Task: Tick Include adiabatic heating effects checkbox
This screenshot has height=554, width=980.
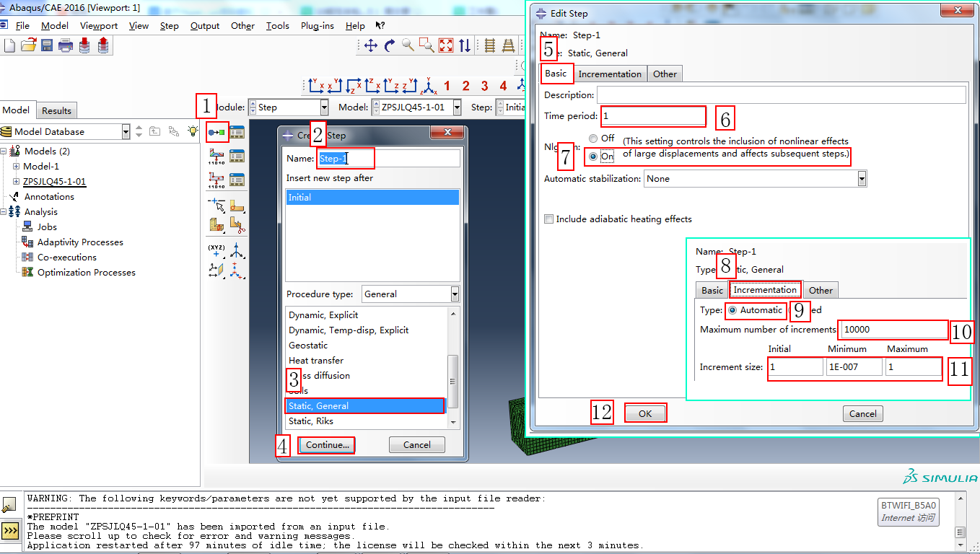Action: click(549, 219)
